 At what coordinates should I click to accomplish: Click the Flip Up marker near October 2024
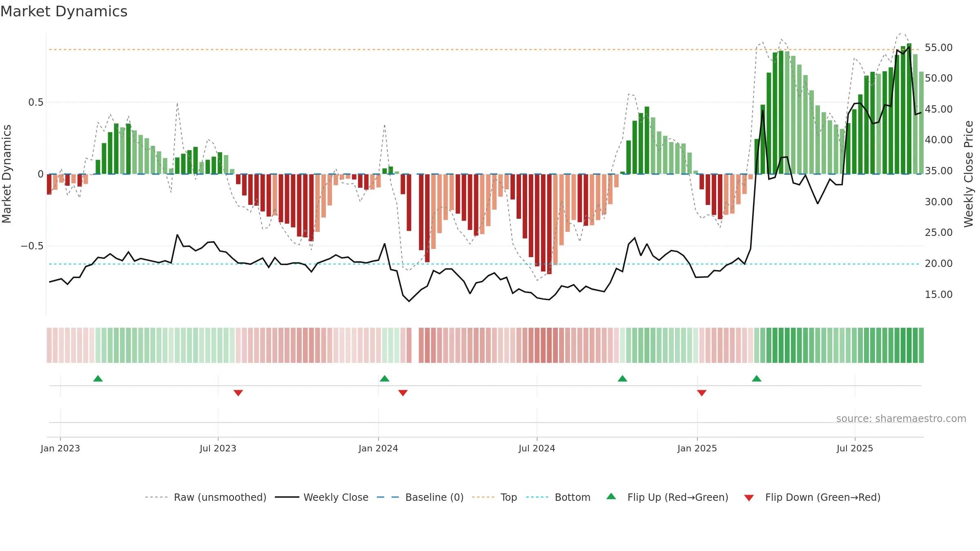point(623,378)
